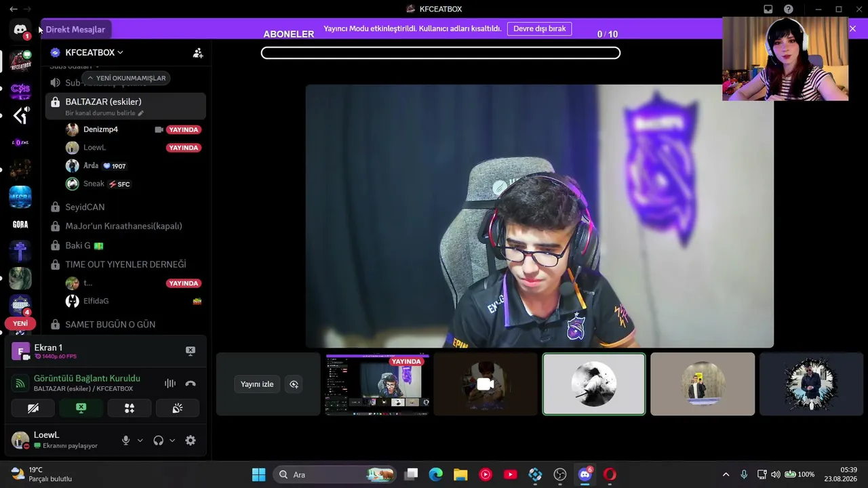Open the noise suppression waveform icon
This screenshot has height=488, width=868.
170,384
